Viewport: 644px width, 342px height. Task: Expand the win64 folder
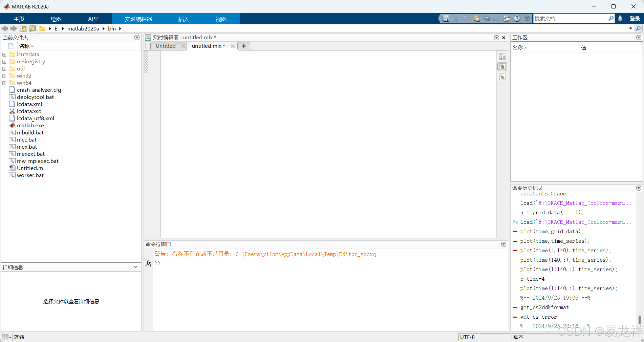pyautogui.click(x=4, y=83)
